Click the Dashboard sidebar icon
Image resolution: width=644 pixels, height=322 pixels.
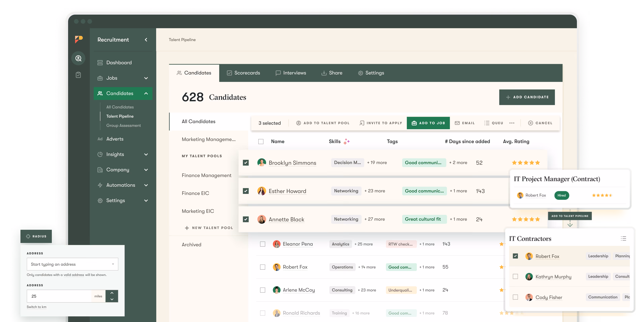tap(100, 63)
